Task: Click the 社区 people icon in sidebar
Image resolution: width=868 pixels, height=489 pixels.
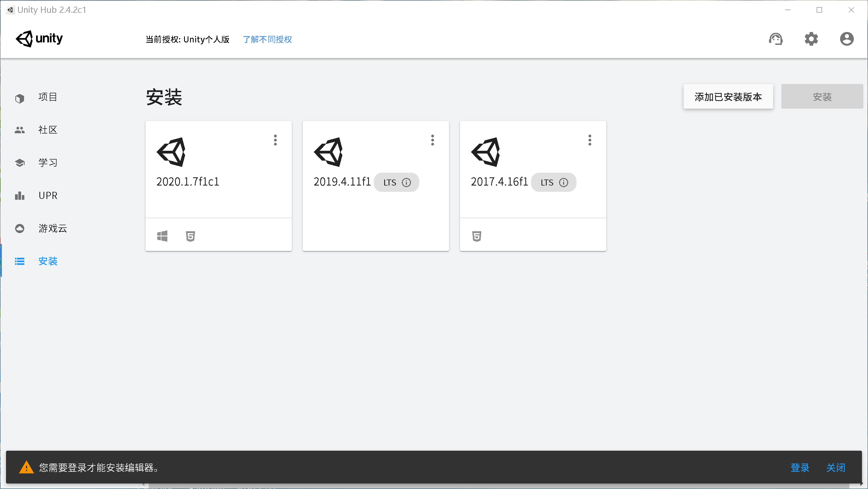Action: 19,130
